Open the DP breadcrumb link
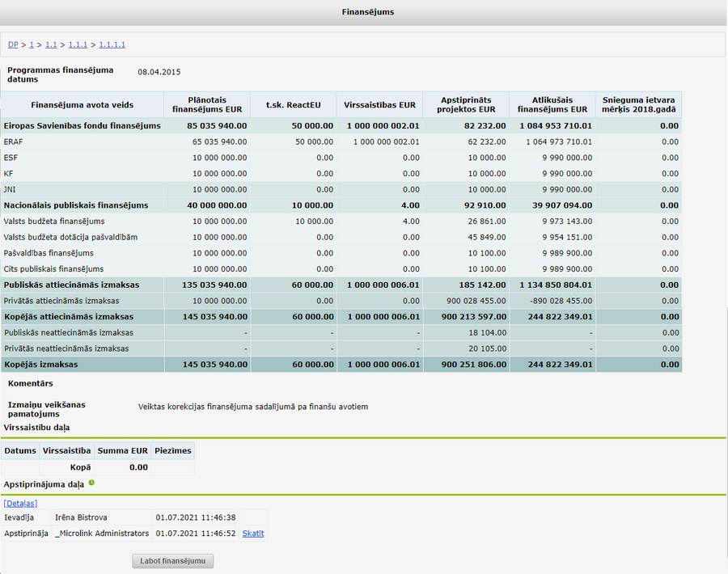 [13, 44]
